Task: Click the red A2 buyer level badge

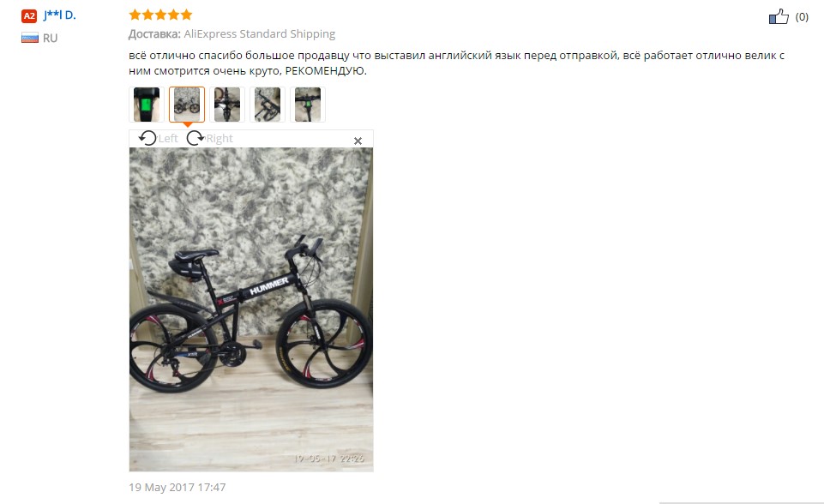Action: click(x=29, y=15)
